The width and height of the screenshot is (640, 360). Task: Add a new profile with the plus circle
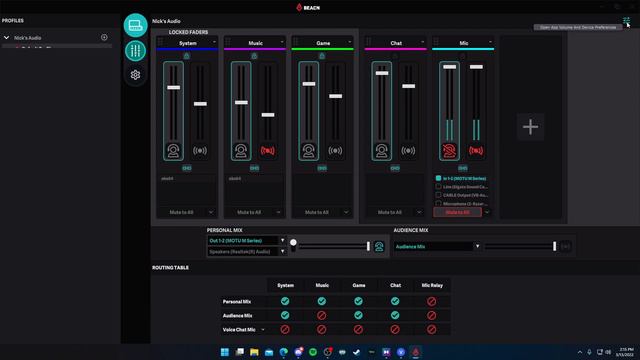[x=104, y=38]
